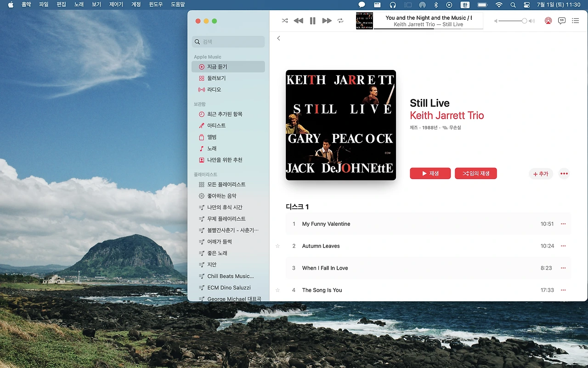Viewport: 588px width, 368px height.
Task: Open more options for My Funny Valentine
Action: point(563,224)
